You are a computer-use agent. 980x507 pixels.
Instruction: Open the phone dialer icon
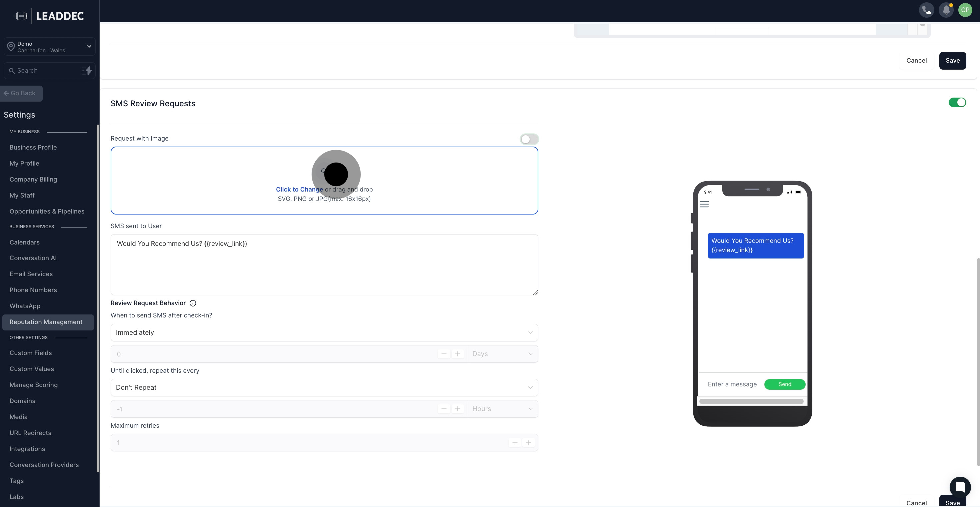point(926,10)
